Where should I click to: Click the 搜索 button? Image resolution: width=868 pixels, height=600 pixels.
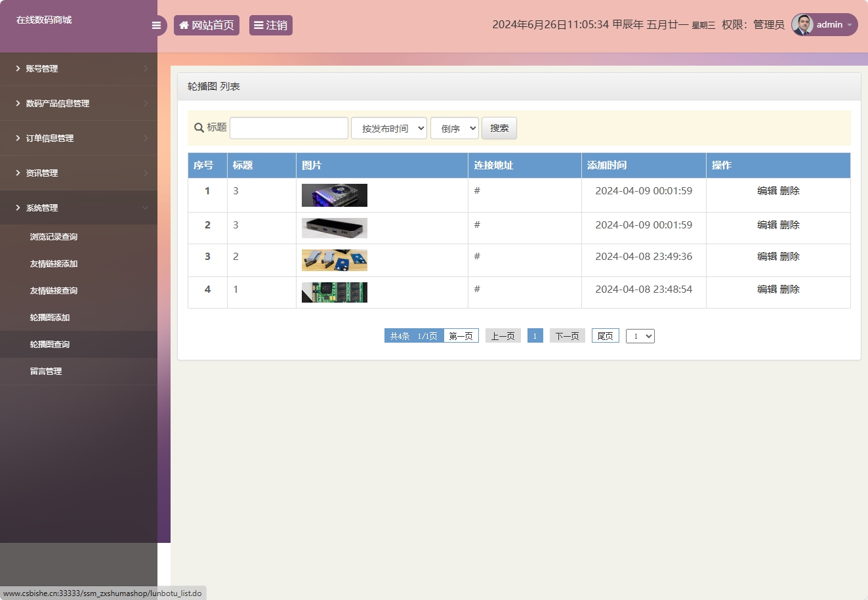(499, 127)
